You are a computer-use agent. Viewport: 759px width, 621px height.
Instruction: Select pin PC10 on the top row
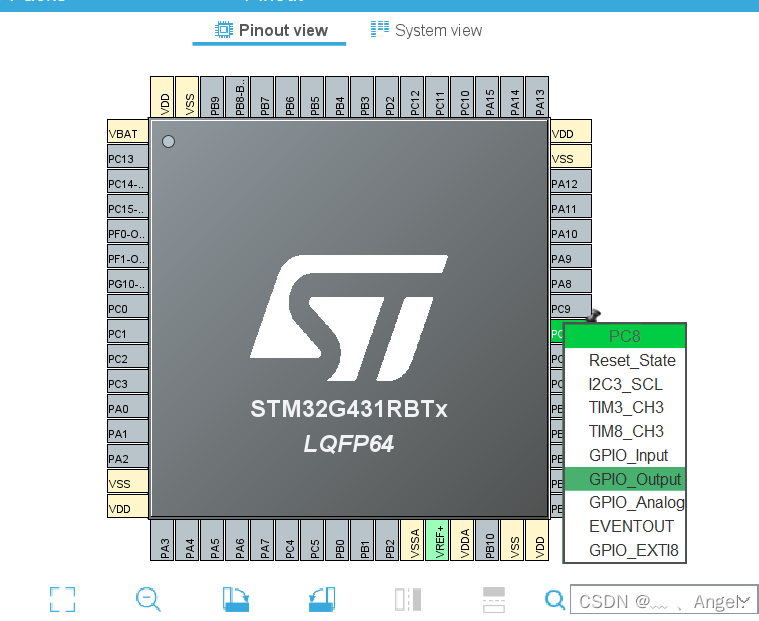point(462,97)
